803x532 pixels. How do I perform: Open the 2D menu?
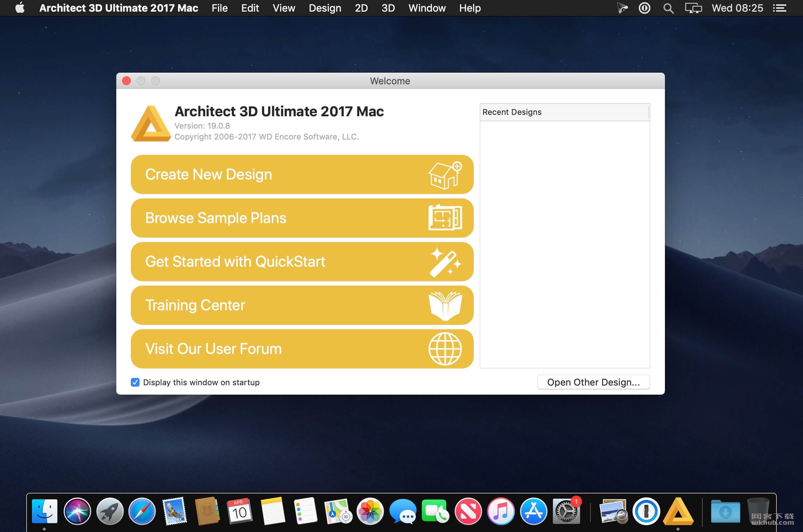[361, 8]
